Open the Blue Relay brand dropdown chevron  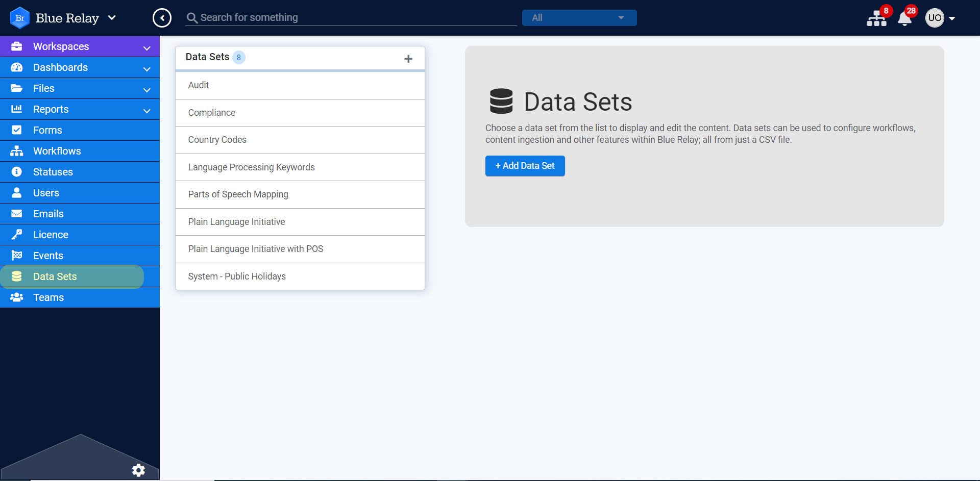click(x=112, y=18)
